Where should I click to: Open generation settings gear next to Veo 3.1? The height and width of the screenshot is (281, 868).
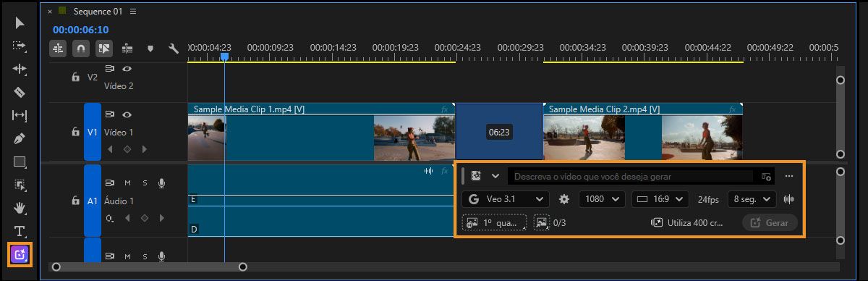[564, 199]
